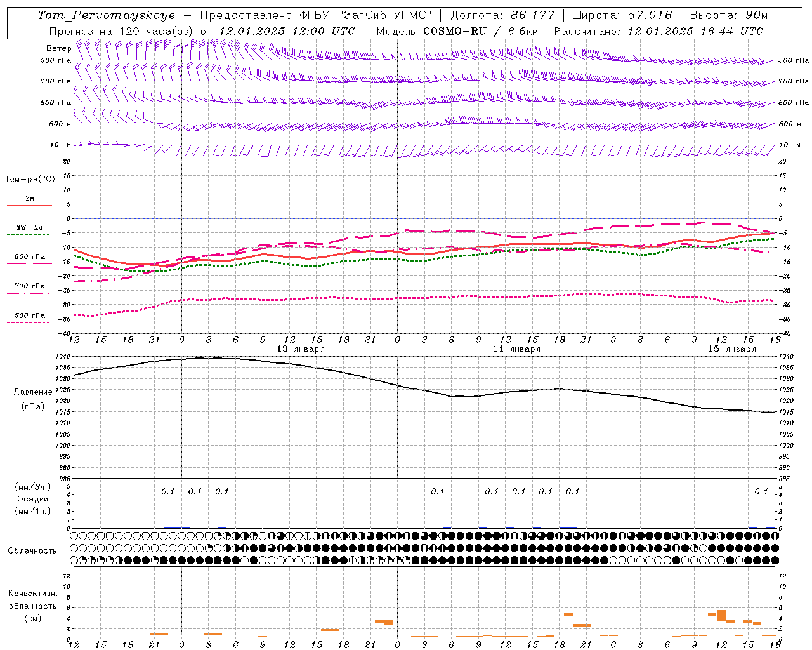
Task: Click the blue precipitation bar in Осадки chart
Action: click(x=568, y=527)
